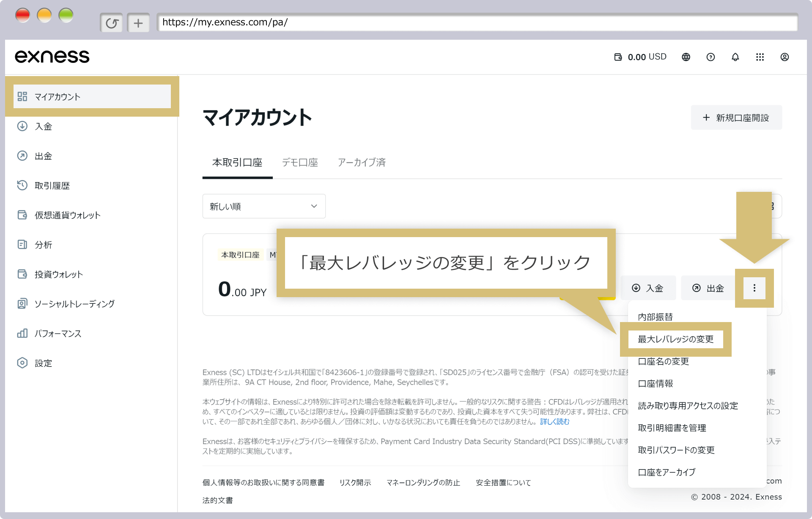Screen dimensions: 812x519
Task: Switch to the アーカイブ済 tab
Action: point(362,163)
